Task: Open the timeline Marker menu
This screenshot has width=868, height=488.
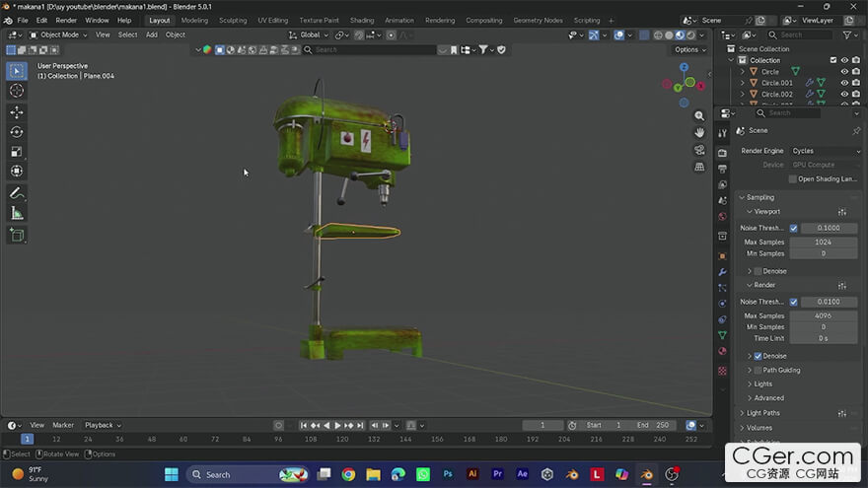Action: 63,425
